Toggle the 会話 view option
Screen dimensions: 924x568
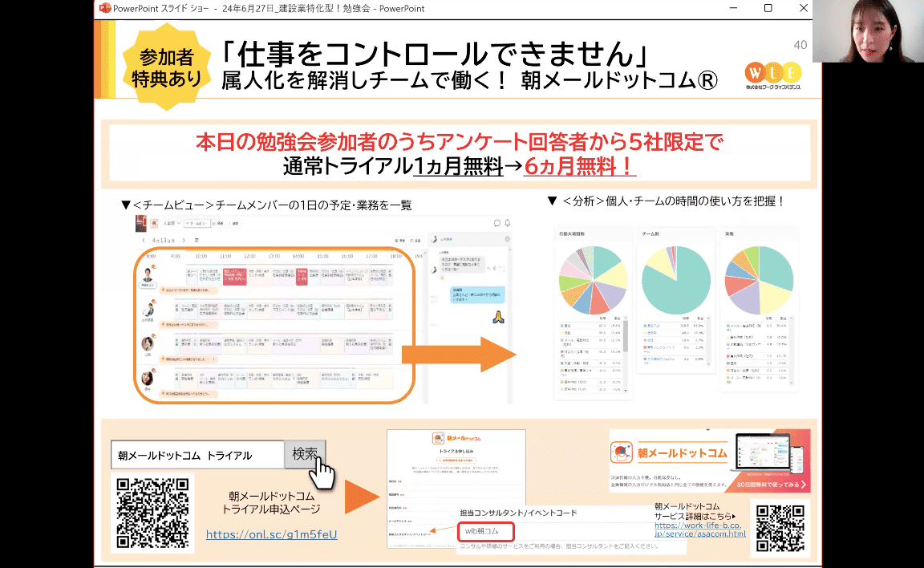point(415,241)
